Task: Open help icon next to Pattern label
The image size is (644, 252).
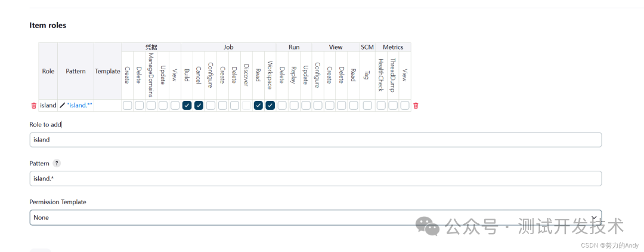Action: pyautogui.click(x=57, y=163)
